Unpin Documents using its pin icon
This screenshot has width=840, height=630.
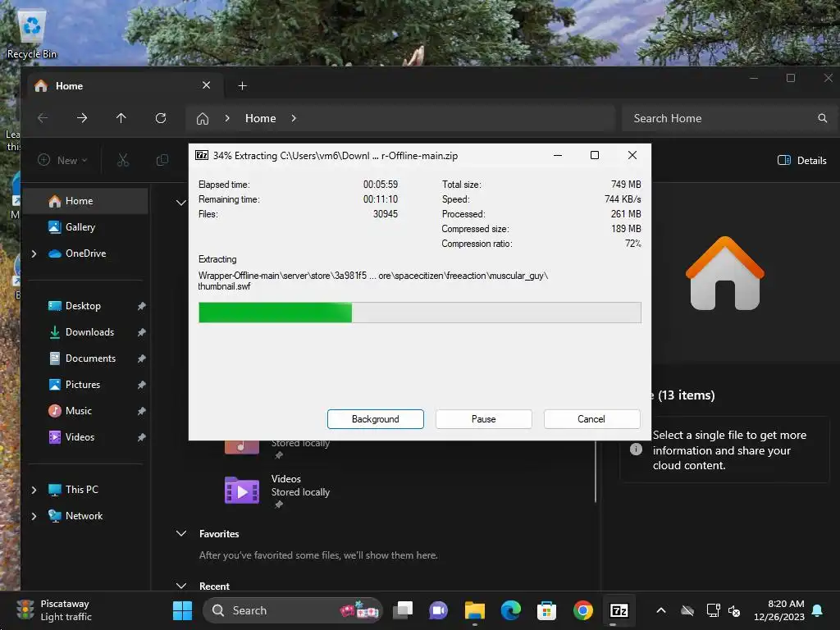point(141,358)
